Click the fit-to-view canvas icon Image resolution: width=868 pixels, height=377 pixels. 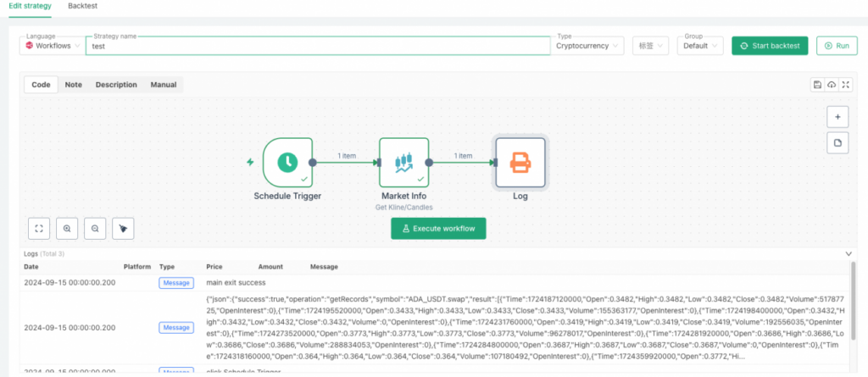pos(38,228)
